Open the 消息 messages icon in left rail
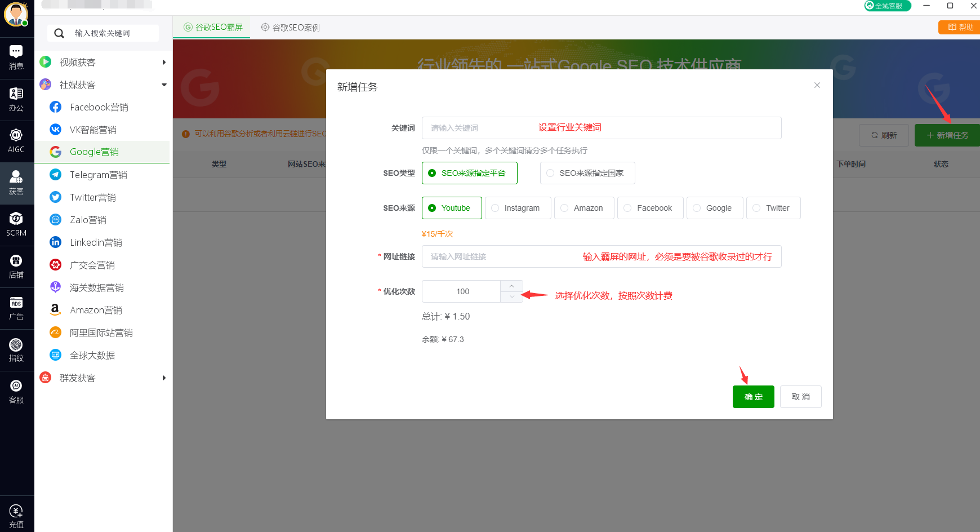The width and height of the screenshot is (980, 532). 16,58
